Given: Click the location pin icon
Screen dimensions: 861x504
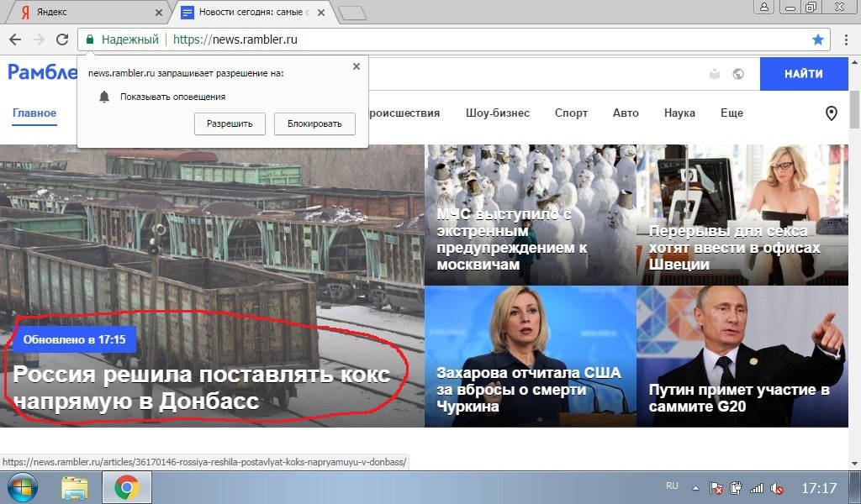Looking at the screenshot, I should tap(831, 113).
